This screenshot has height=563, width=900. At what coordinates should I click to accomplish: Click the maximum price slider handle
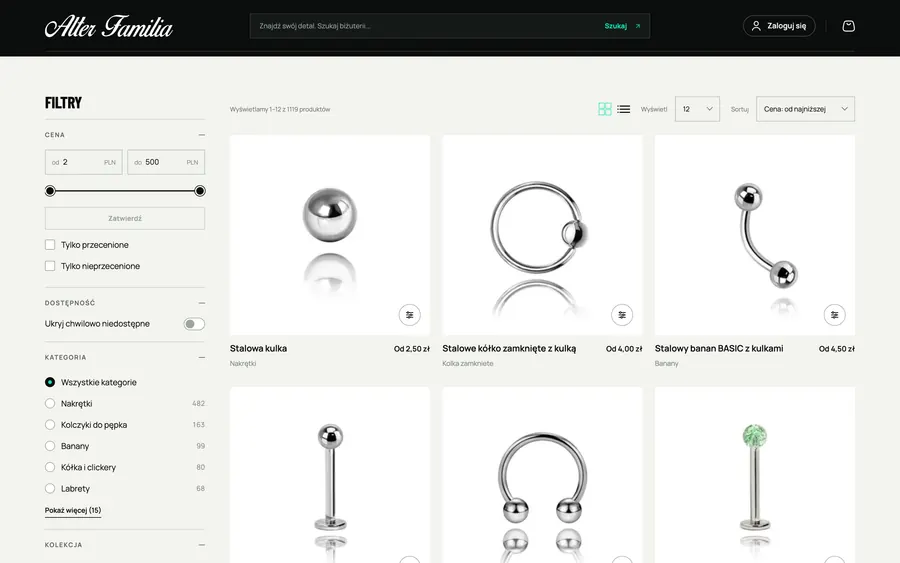tap(200, 191)
